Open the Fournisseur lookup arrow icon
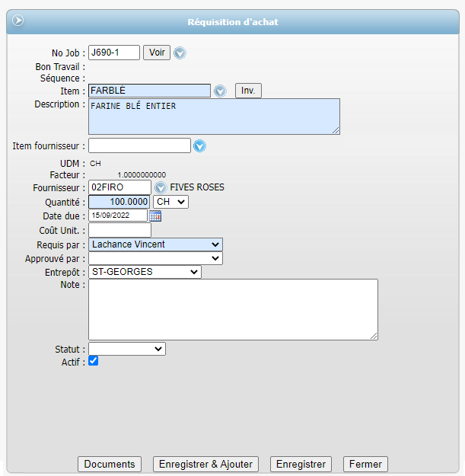This screenshot has width=465, height=476. tap(161, 187)
